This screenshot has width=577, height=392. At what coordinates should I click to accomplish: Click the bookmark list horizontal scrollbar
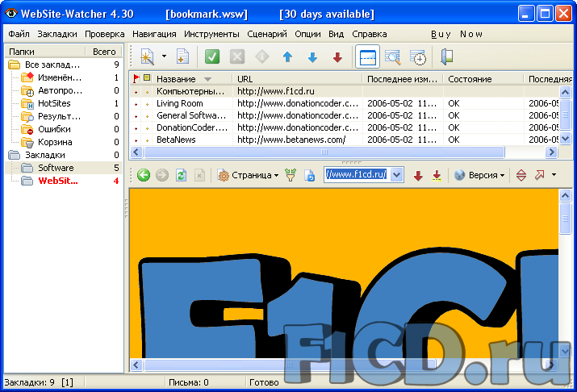click(x=324, y=152)
